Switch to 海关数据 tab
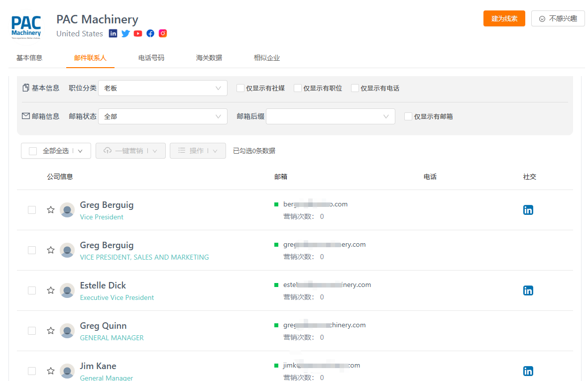The height and width of the screenshot is (381, 588). click(x=209, y=58)
